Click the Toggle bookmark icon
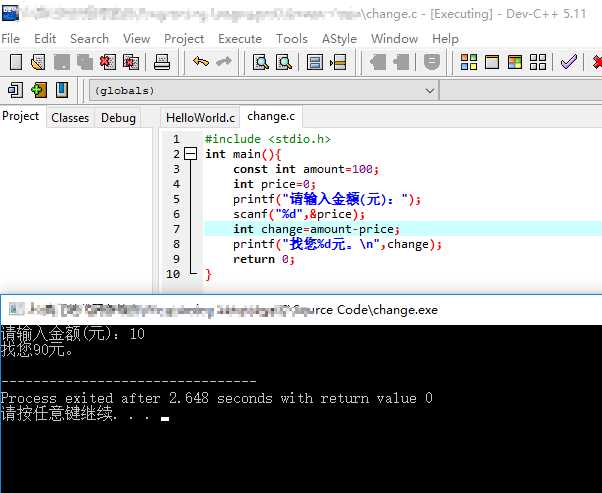Viewport: 602px width, 493px height. 432,62
